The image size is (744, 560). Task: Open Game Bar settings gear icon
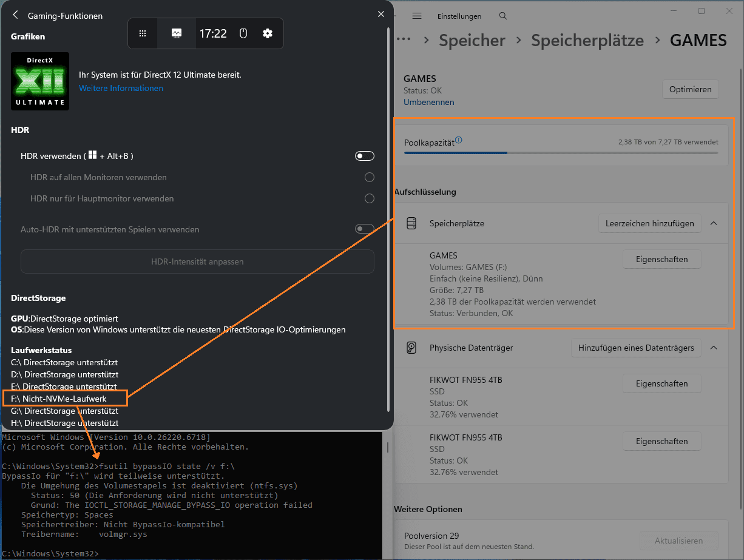tap(268, 33)
